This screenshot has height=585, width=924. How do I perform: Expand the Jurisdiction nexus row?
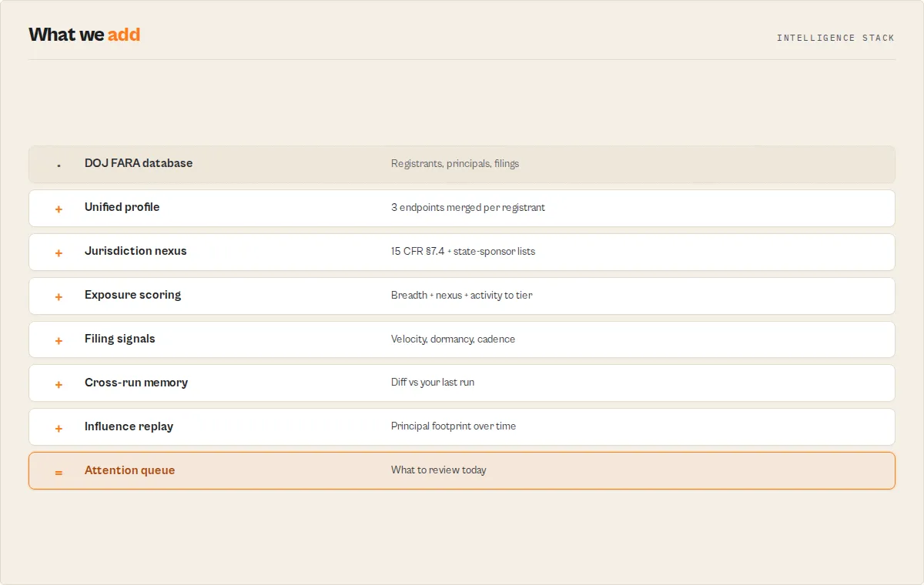(462, 252)
